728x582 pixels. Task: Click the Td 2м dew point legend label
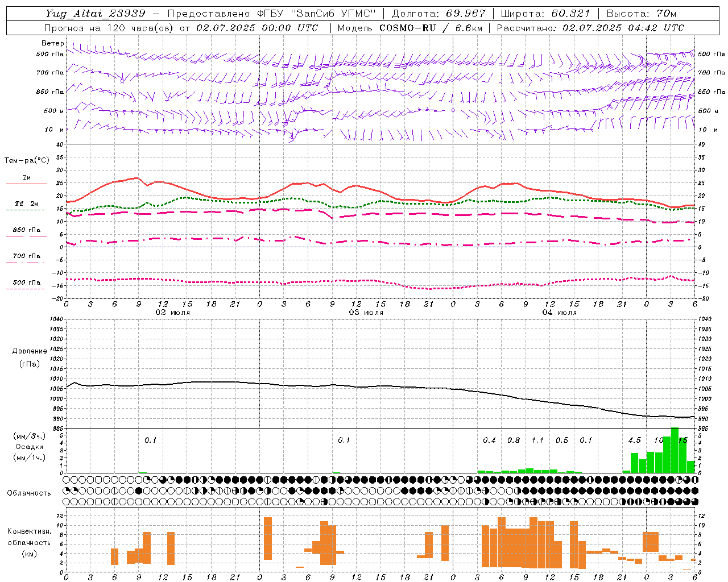(x=26, y=203)
